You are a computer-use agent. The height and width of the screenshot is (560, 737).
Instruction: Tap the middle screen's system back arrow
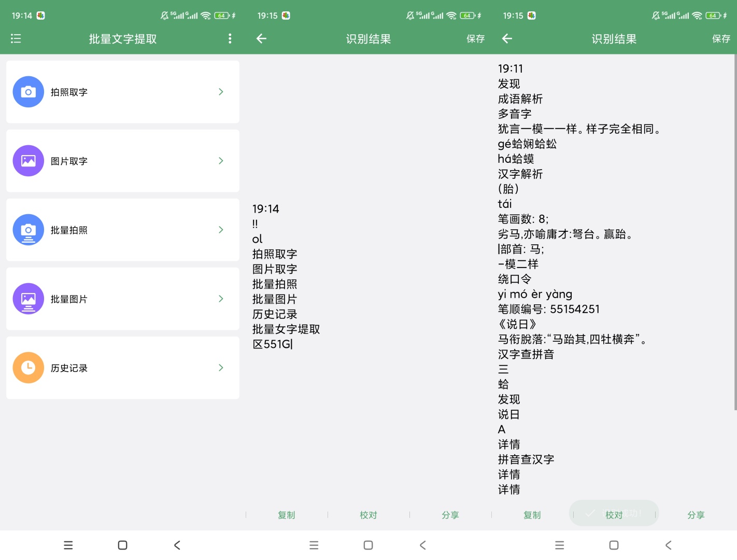click(x=423, y=545)
